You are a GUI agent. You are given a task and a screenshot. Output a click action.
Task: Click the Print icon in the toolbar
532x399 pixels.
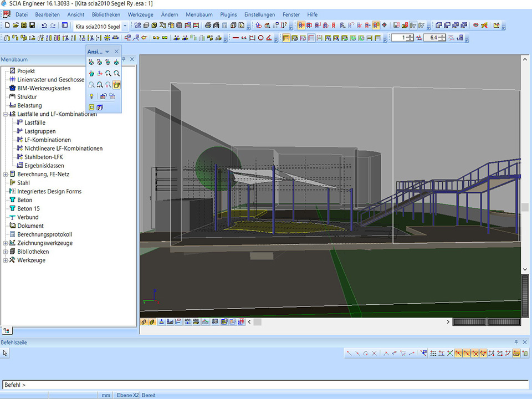tap(207, 25)
